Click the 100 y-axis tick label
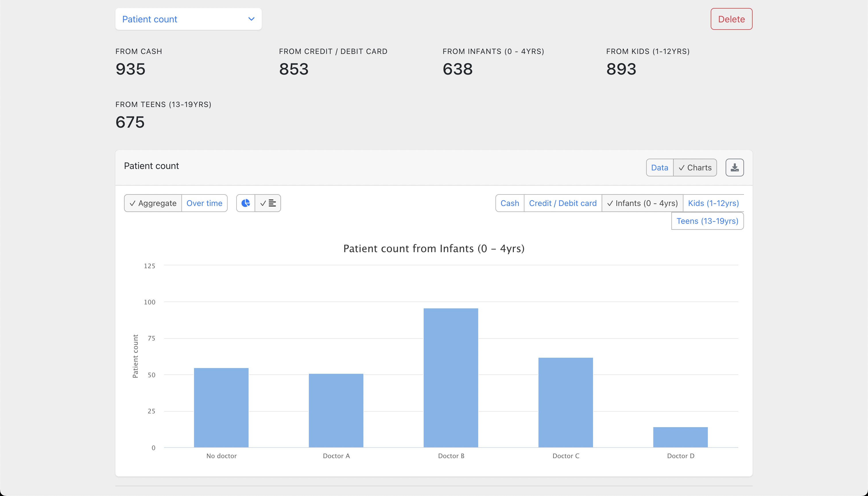The image size is (868, 496). point(150,302)
